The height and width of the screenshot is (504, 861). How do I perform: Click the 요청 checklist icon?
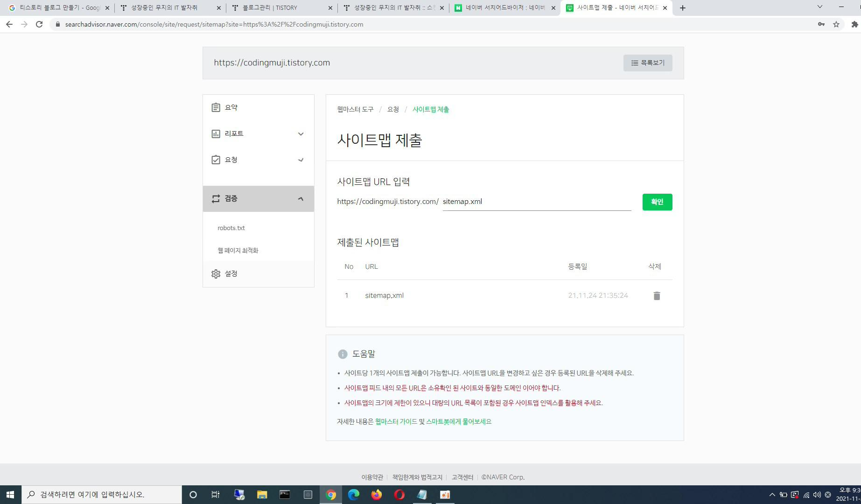pyautogui.click(x=216, y=160)
